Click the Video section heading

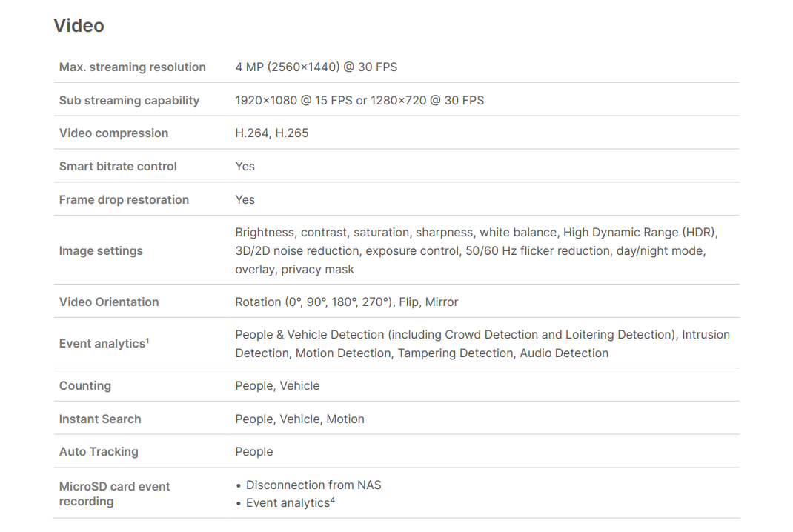pos(79,26)
